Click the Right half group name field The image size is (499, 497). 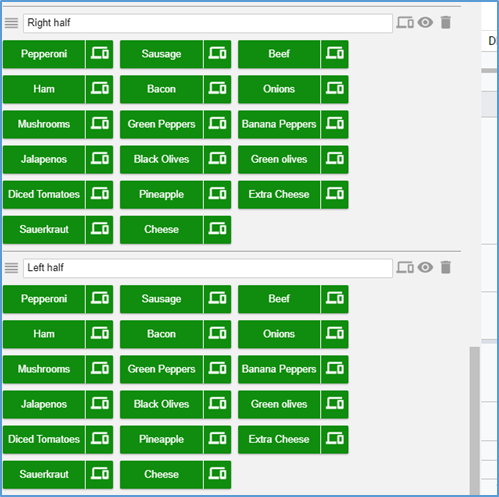pyautogui.click(x=208, y=23)
